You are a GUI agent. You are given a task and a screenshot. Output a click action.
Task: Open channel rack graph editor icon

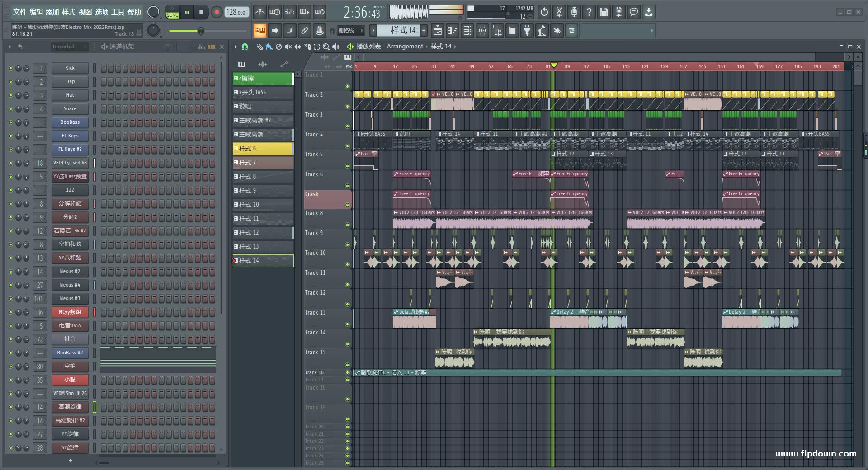tap(202, 47)
